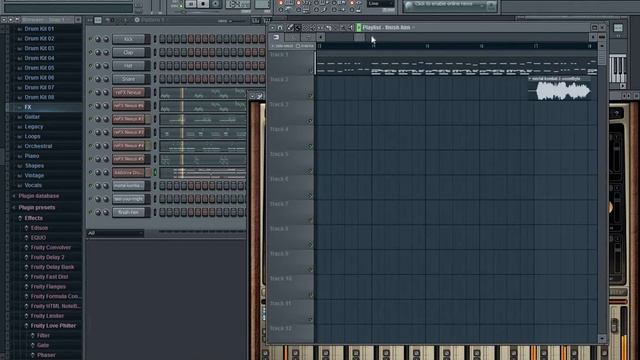Screen dimensions: 640x360
Task: Toggle mute switch on Playlist Track 2
Action: (310, 96)
